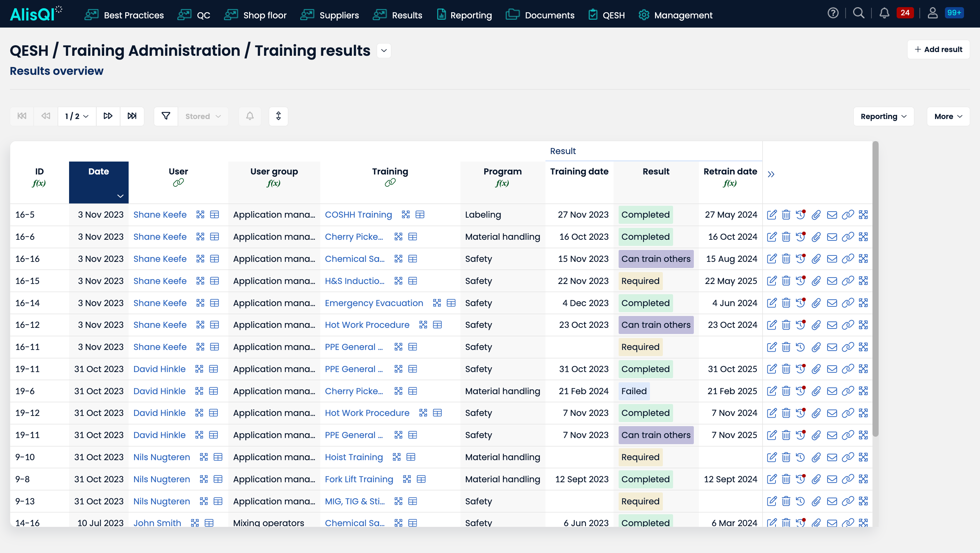980x553 pixels.
Task: Open John Smith user link
Action: pyautogui.click(x=157, y=523)
